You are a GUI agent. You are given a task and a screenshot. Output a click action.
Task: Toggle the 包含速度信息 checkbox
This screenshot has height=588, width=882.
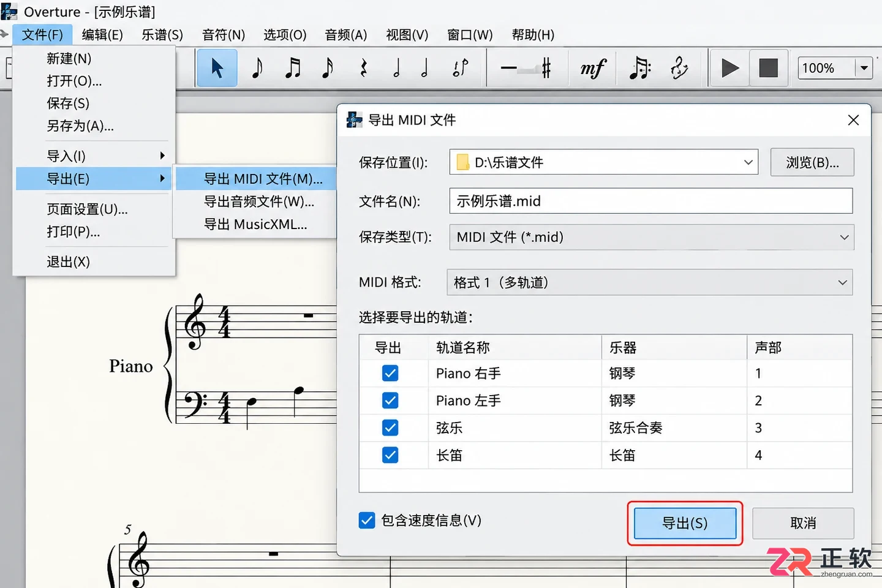(367, 521)
